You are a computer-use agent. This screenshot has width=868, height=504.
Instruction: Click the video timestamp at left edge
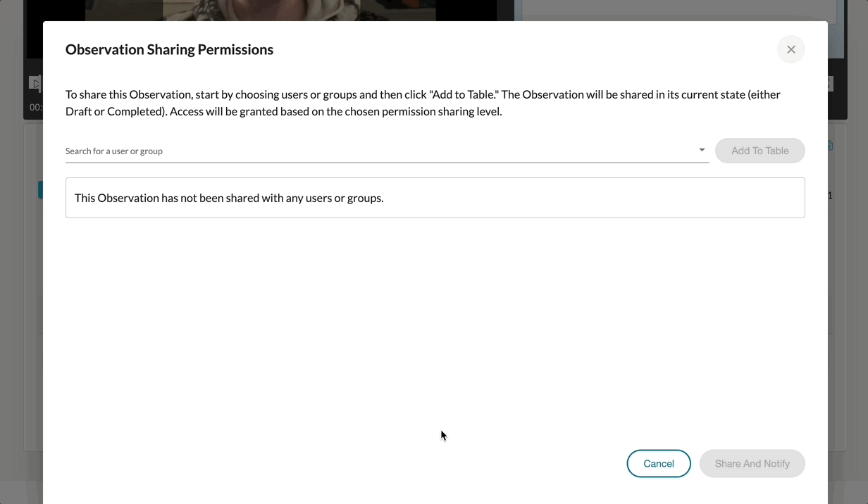(x=35, y=108)
